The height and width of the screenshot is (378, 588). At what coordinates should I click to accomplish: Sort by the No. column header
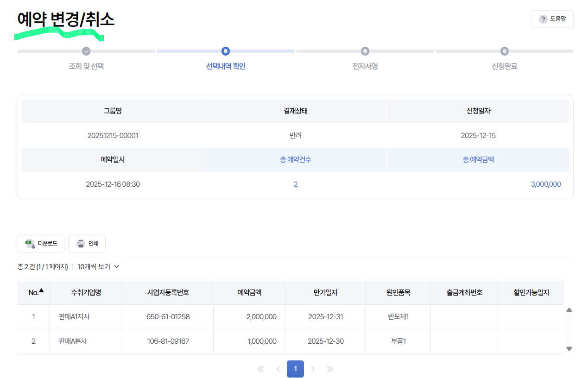point(34,293)
